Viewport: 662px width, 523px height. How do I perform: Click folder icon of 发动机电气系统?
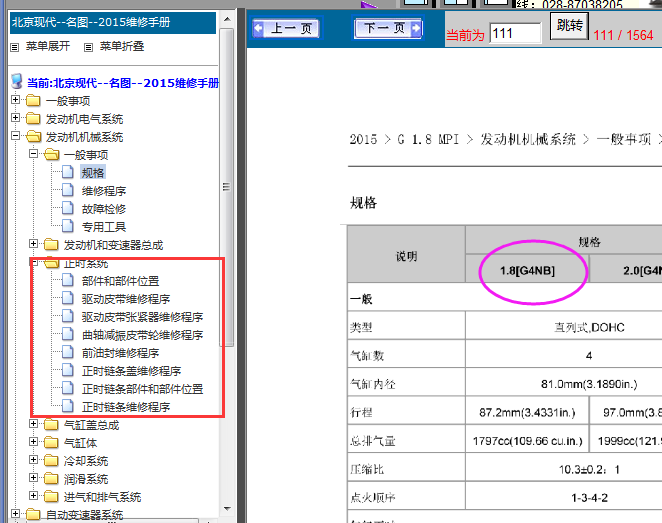(33, 119)
